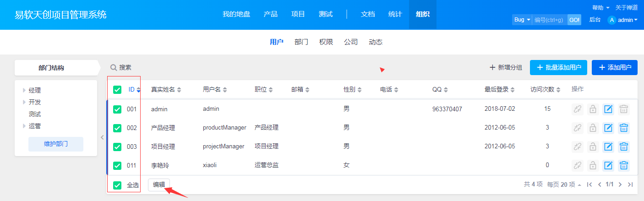Toggle the 全选 checkbox
Screen dimensions: 644x201
(117, 185)
